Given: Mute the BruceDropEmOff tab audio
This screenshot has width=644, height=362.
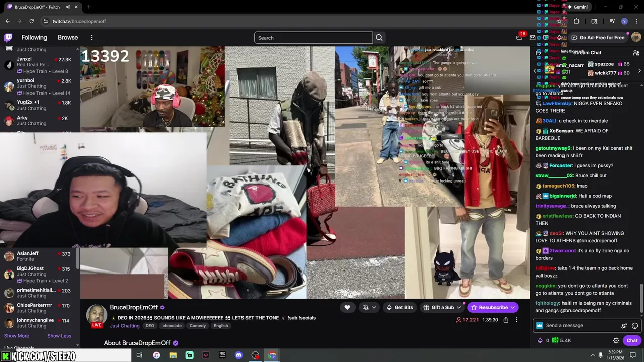Looking at the screenshot, I should click(x=68, y=7).
